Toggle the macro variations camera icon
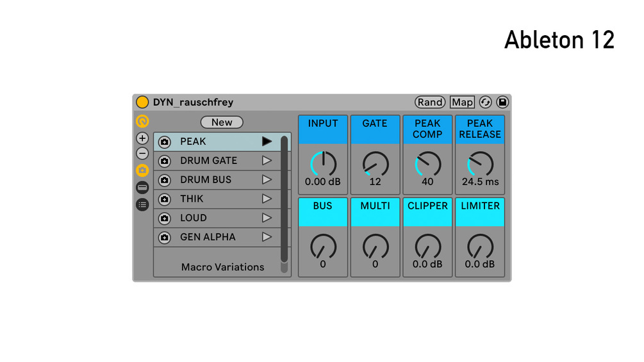 click(x=142, y=170)
